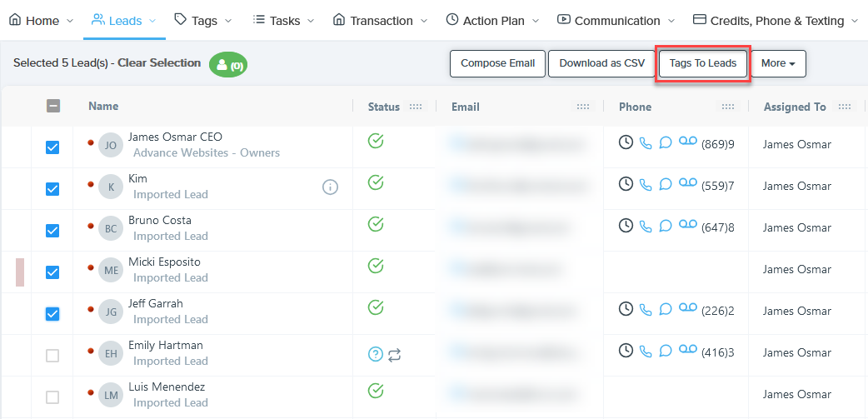Click the info icon next to Kim

click(330, 187)
